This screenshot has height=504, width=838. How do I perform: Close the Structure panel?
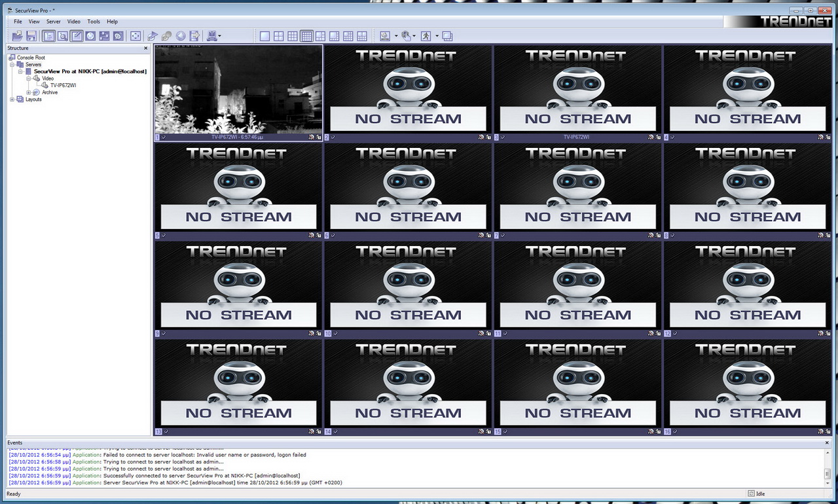point(146,48)
